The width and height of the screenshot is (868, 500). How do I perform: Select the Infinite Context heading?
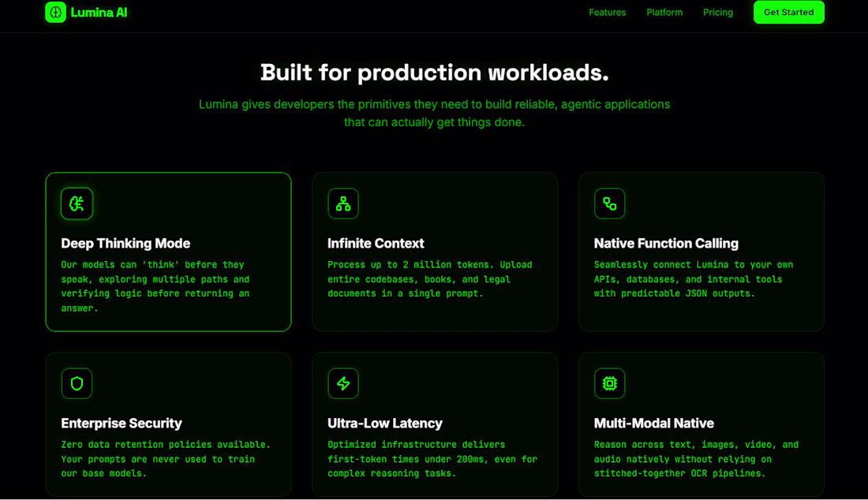pyautogui.click(x=376, y=244)
